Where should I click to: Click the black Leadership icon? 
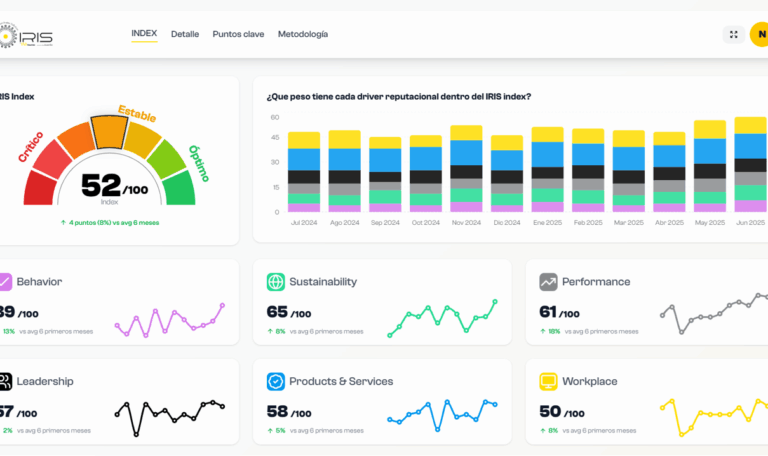click(x=4, y=381)
